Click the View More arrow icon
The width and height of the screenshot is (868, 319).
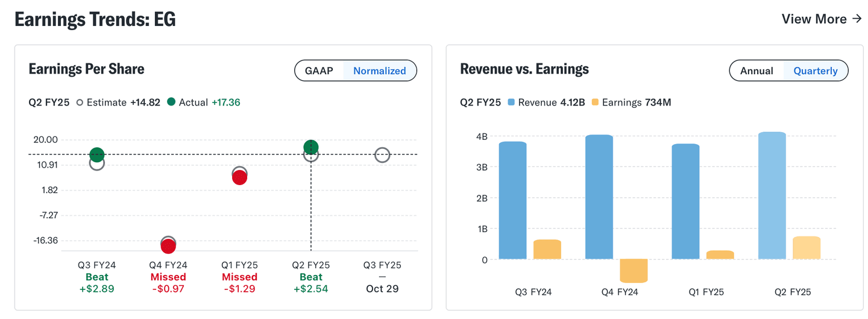[857, 19]
